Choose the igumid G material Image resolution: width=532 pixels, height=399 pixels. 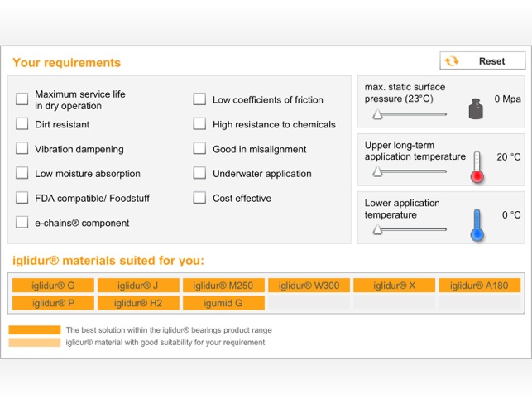[x=223, y=303]
